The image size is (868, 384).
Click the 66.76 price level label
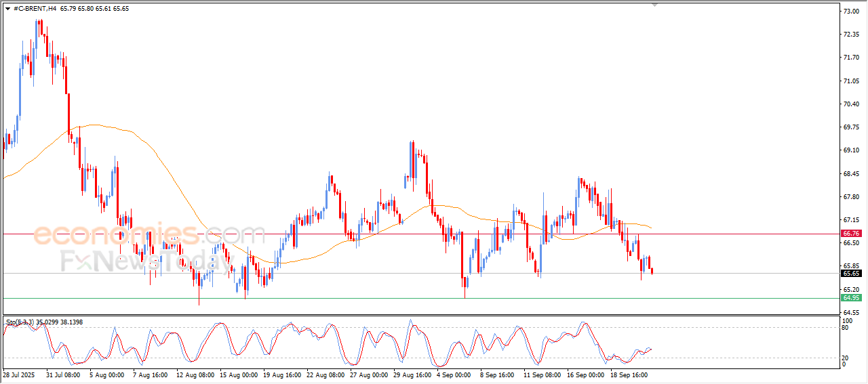click(851, 233)
